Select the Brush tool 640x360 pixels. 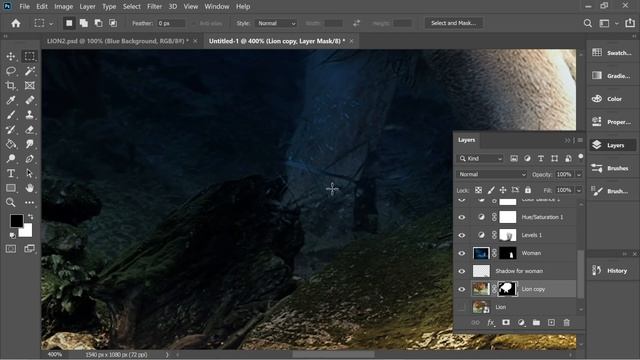point(11,115)
